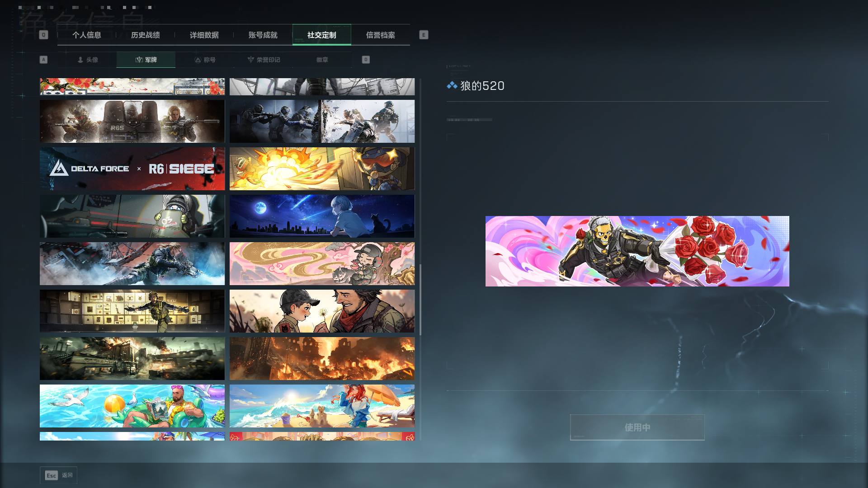
Task: Select the split-screen breaching soldiers banner
Action: click(x=322, y=121)
